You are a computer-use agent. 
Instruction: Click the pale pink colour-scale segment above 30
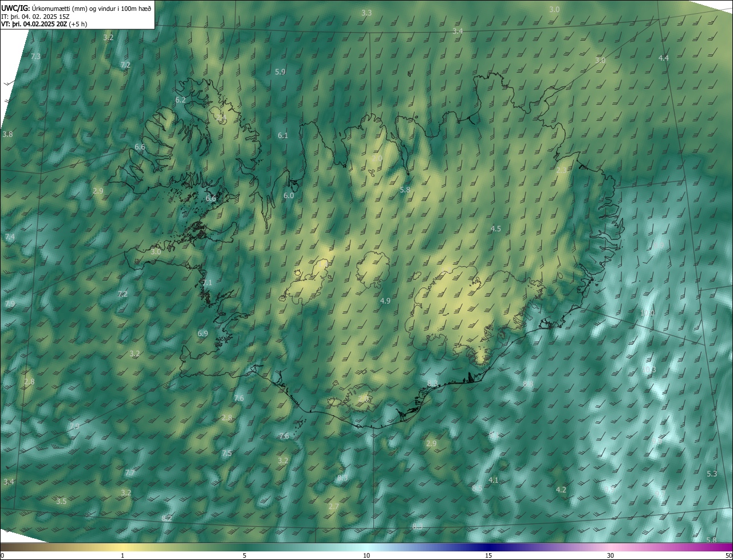tap(610, 547)
